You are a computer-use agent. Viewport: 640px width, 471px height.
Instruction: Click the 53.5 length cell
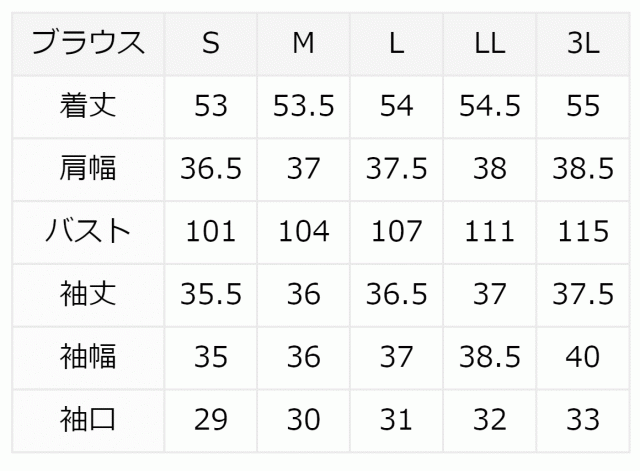[303, 105]
